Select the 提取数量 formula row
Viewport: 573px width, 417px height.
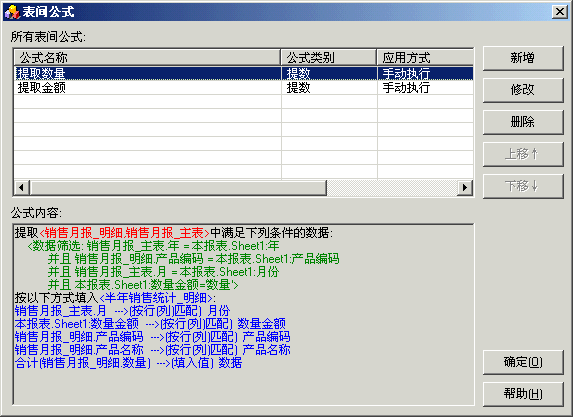[x=244, y=73]
